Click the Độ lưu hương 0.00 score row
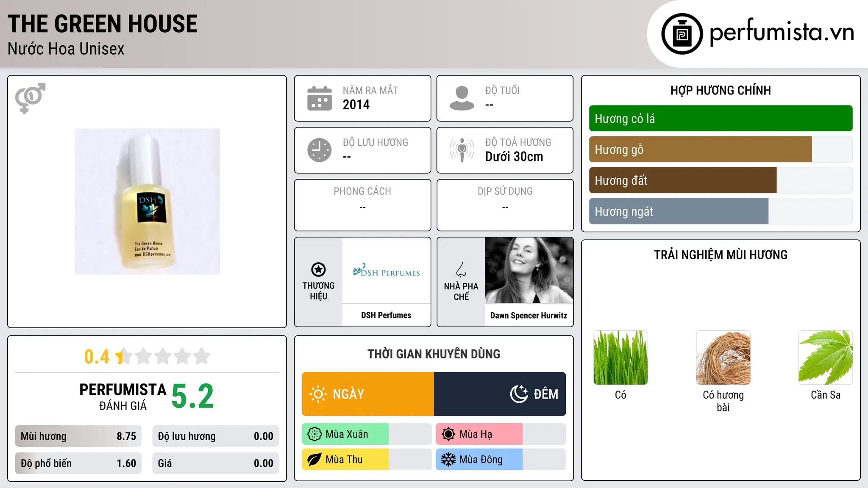The image size is (868, 488). tap(216, 436)
